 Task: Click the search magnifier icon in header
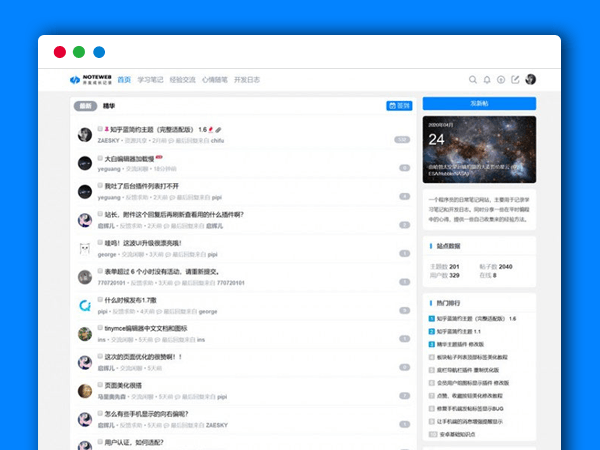click(x=473, y=80)
